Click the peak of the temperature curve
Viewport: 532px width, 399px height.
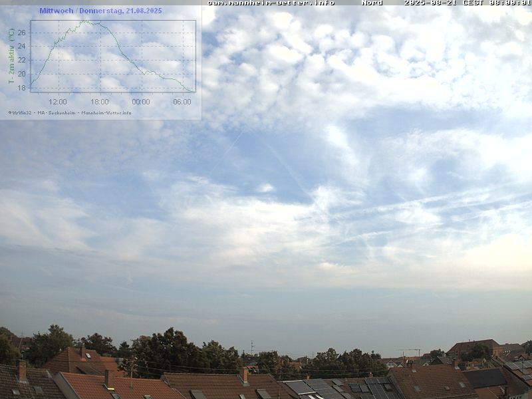point(84,21)
